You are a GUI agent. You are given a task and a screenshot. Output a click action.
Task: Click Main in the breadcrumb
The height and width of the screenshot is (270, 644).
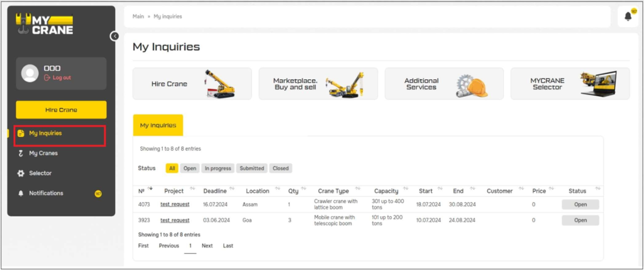pyautogui.click(x=138, y=16)
